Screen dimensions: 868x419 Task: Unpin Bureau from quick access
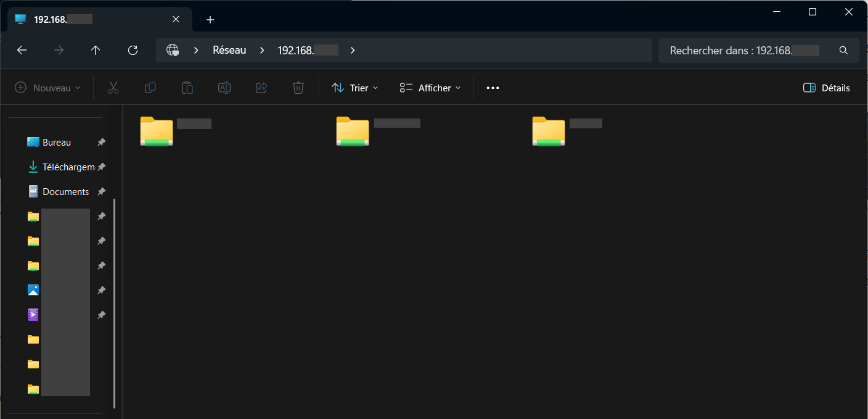coord(102,143)
